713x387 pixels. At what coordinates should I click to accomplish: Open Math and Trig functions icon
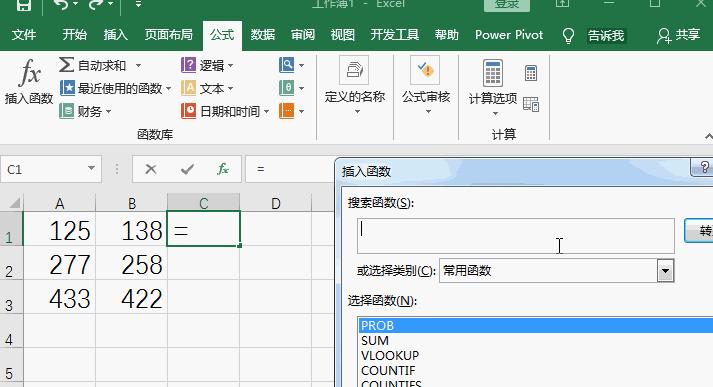286,88
